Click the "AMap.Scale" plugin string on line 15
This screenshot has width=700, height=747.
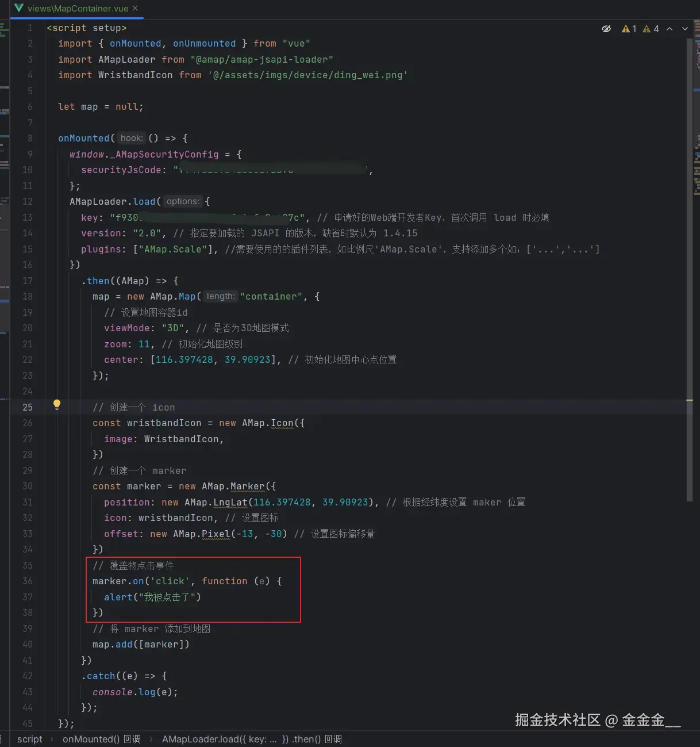172,250
